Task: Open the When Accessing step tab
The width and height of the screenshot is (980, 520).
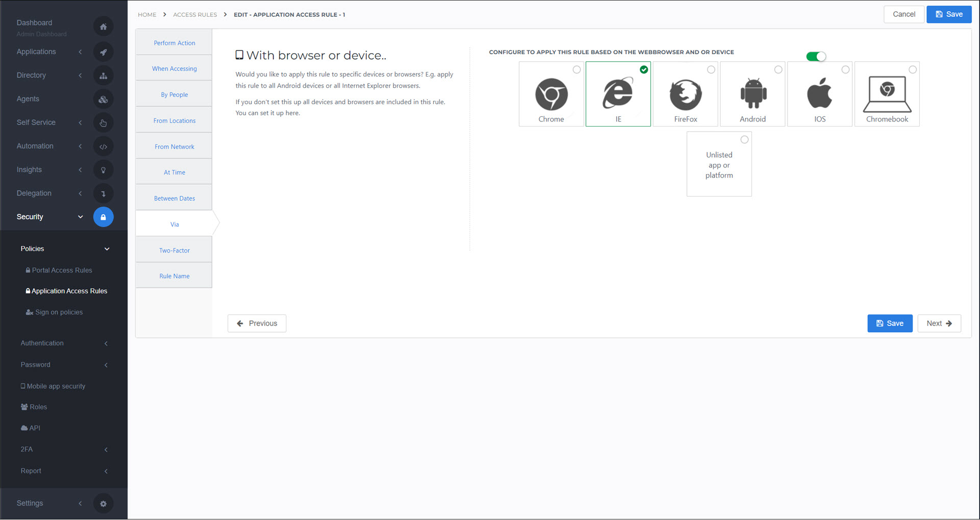Action: click(x=174, y=68)
